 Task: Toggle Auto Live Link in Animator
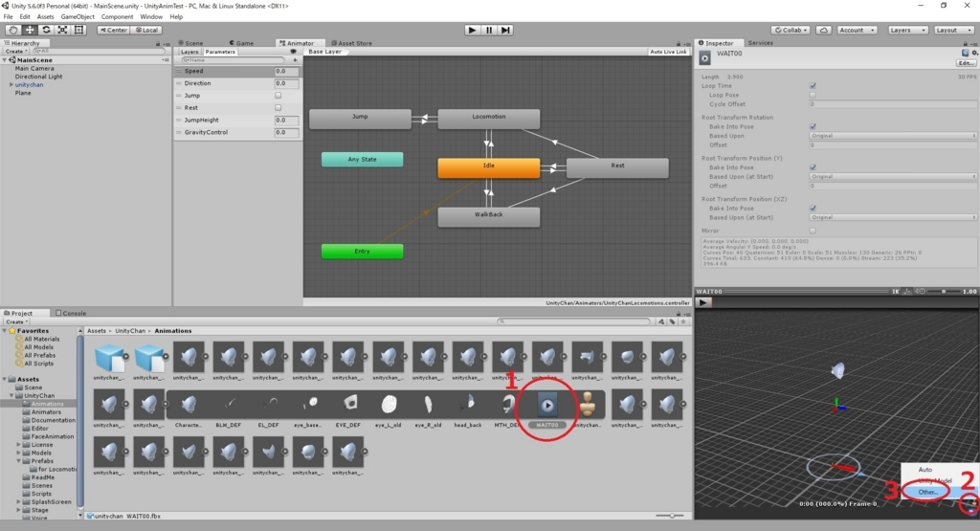tap(668, 52)
